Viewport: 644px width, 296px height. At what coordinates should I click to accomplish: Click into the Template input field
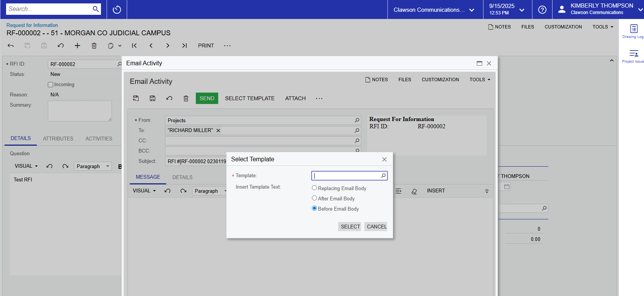pyautogui.click(x=345, y=176)
